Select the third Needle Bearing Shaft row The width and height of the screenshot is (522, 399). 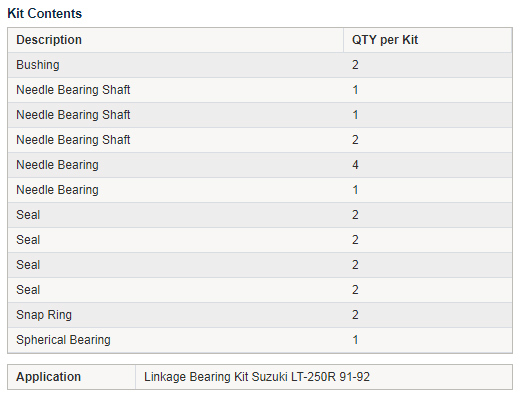click(260, 140)
